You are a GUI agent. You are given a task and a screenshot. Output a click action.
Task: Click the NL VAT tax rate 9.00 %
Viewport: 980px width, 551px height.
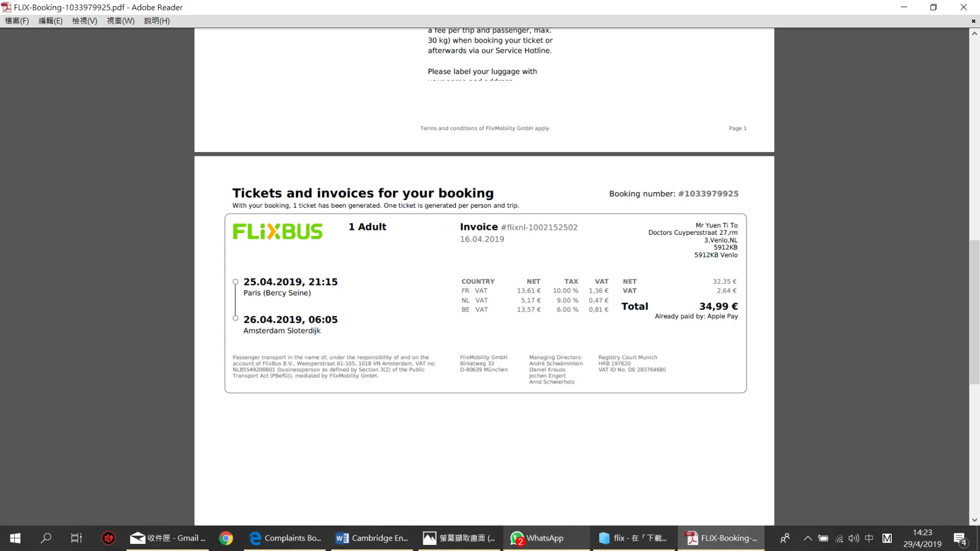567,300
